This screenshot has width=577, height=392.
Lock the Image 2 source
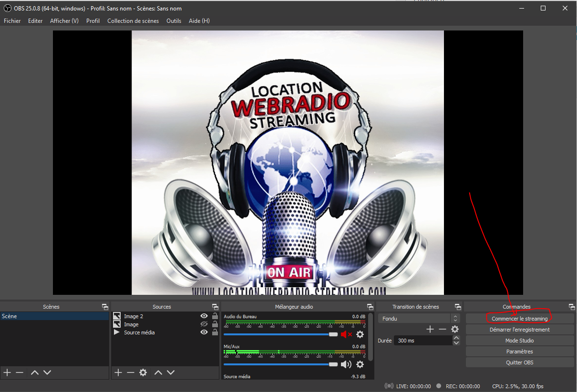click(x=215, y=316)
